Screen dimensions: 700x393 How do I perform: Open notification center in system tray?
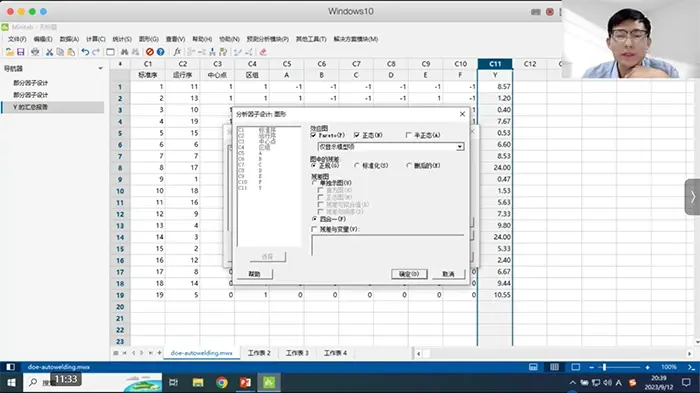[x=686, y=382]
